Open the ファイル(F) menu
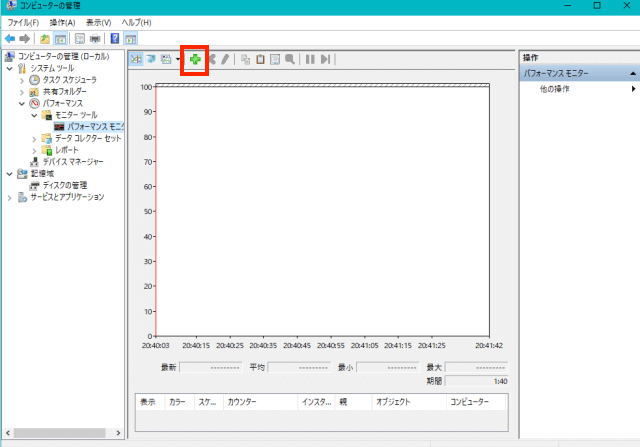 (23, 22)
